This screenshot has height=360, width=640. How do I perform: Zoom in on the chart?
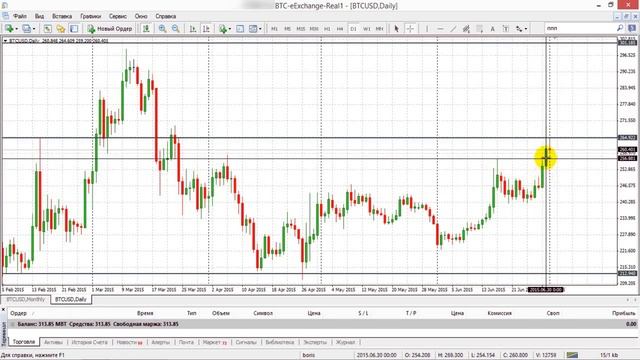click(x=162, y=29)
